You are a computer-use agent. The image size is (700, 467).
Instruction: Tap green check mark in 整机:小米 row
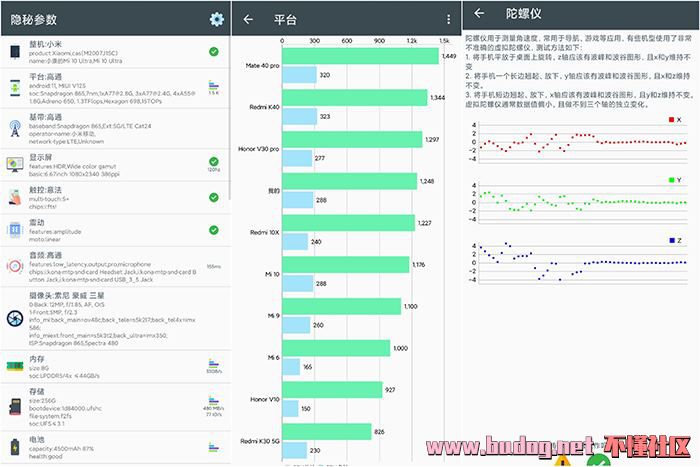click(x=214, y=52)
